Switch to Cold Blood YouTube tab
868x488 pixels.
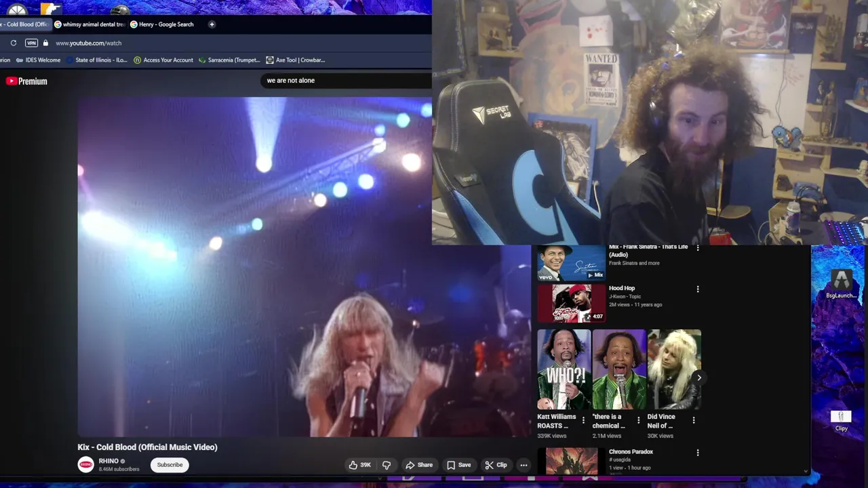[x=26, y=24]
